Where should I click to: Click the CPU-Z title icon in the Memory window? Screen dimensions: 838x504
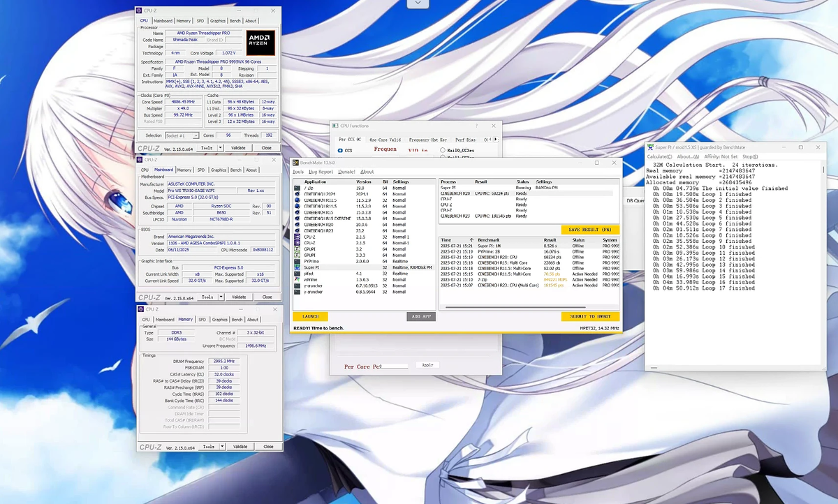(x=140, y=309)
